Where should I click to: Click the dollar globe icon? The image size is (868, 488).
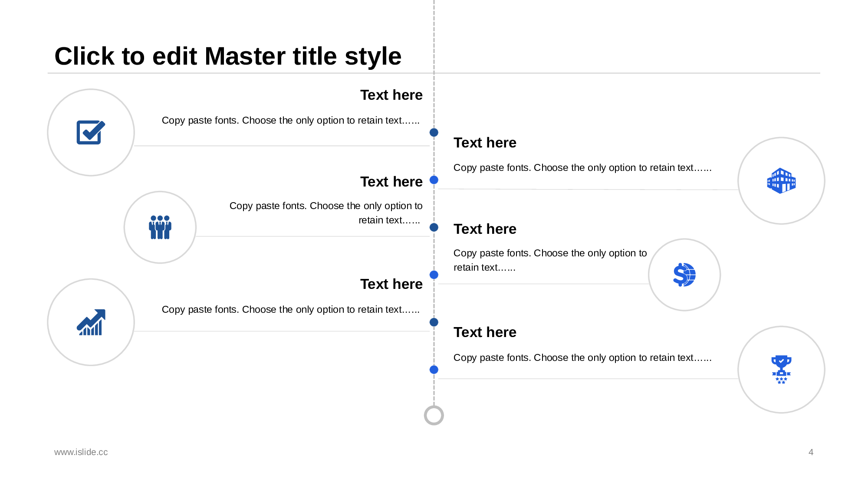[x=684, y=275]
